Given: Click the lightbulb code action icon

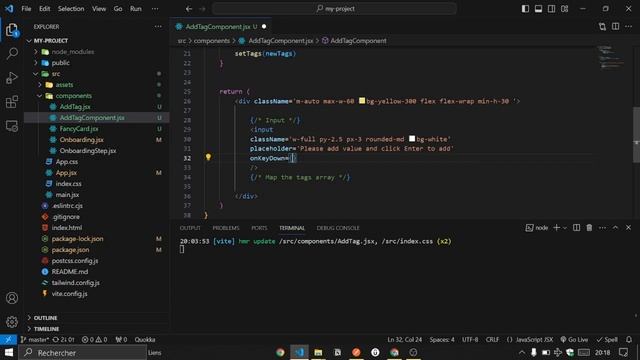Looking at the screenshot, I should click(208, 157).
